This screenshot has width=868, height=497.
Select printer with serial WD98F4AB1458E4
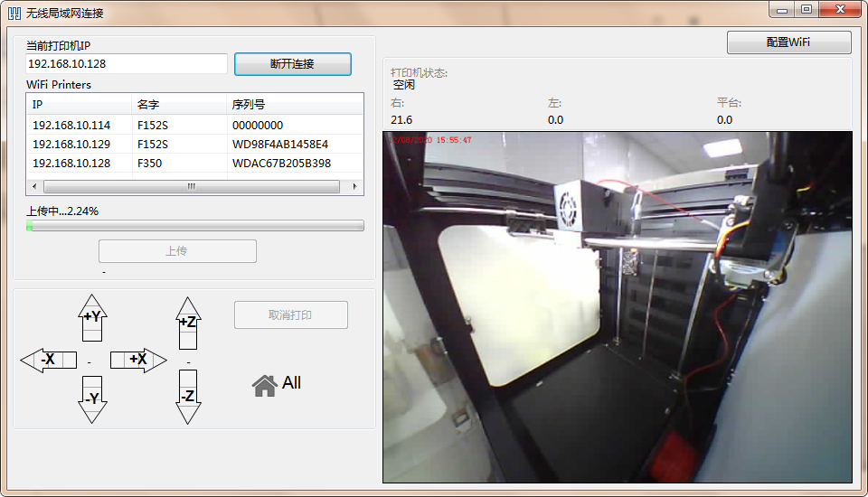(x=280, y=145)
